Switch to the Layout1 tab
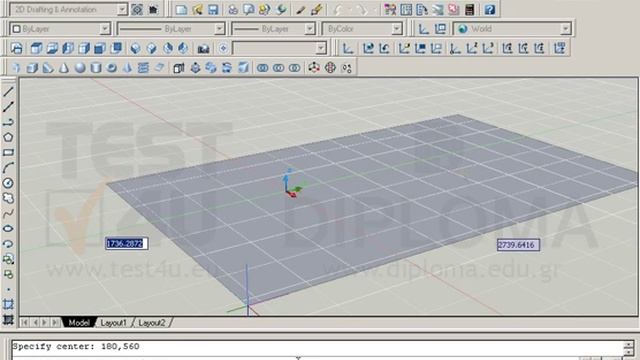Image resolution: width=640 pixels, height=360 pixels. pyautogui.click(x=113, y=322)
